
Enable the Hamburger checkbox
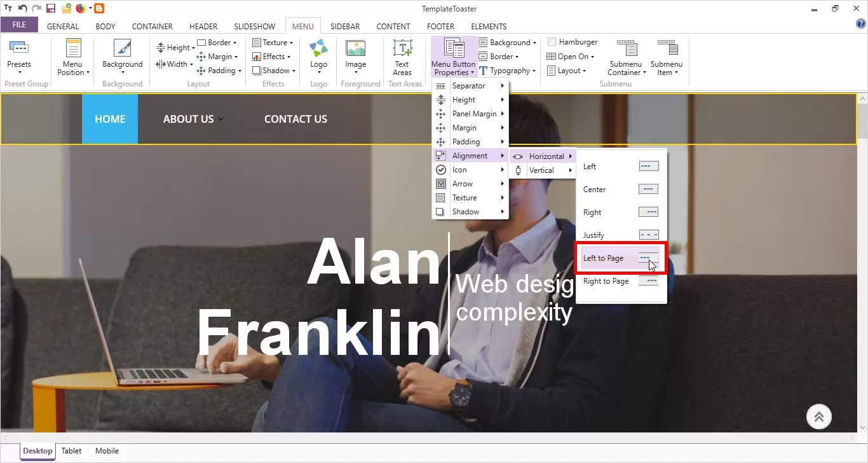click(x=551, y=42)
